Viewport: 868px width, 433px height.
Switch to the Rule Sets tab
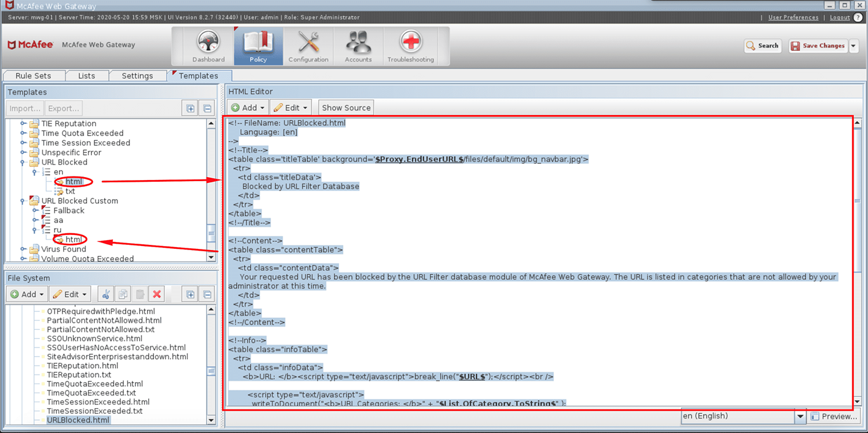point(34,75)
